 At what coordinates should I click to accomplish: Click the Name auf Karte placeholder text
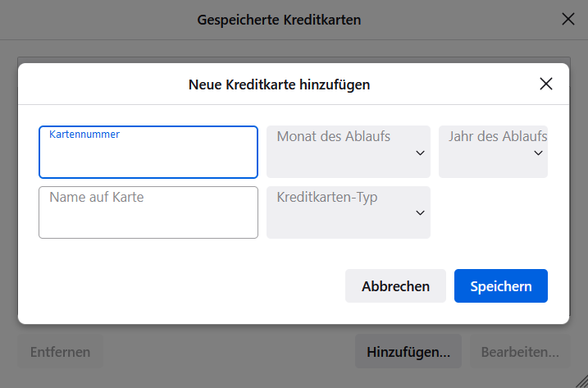point(96,197)
